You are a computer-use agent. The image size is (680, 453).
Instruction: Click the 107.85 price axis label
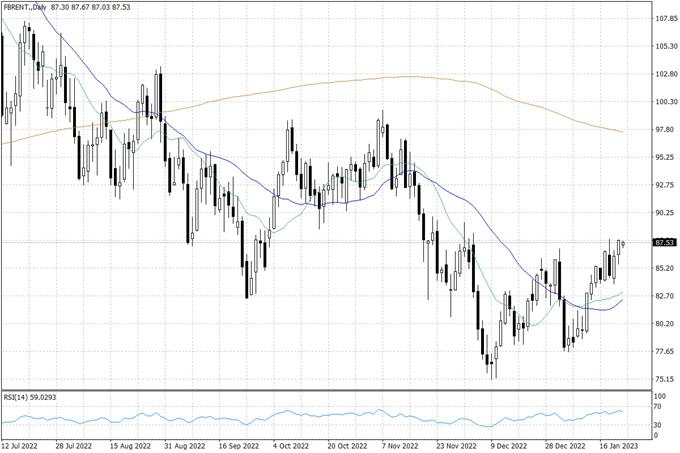pos(665,18)
